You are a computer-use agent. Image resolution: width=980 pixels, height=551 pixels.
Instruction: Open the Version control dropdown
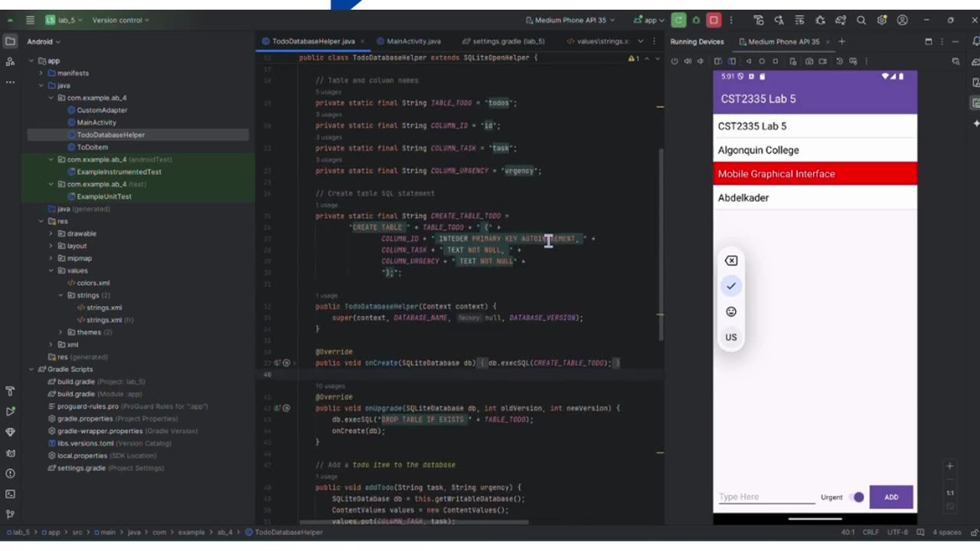pyautogui.click(x=121, y=20)
